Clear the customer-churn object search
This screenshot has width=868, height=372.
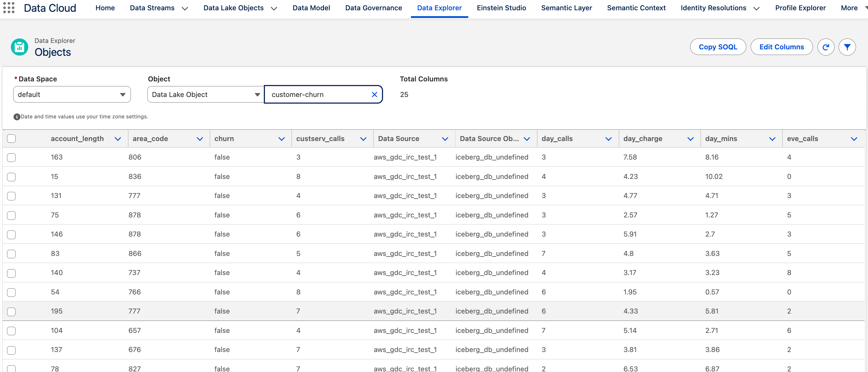[374, 95]
